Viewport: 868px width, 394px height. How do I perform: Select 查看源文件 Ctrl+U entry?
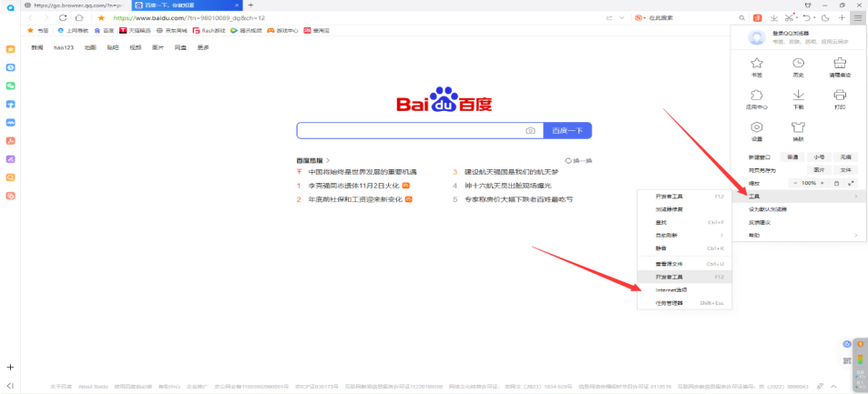(x=685, y=264)
